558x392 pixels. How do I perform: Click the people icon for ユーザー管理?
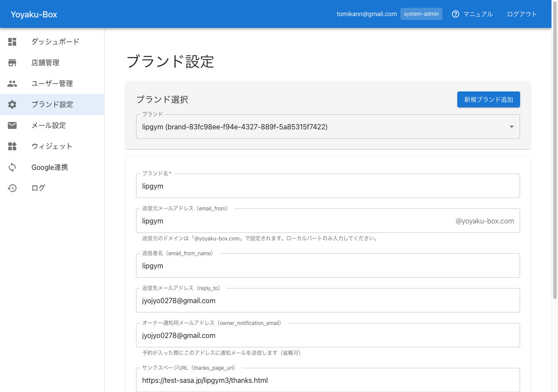tap(12, 84)
